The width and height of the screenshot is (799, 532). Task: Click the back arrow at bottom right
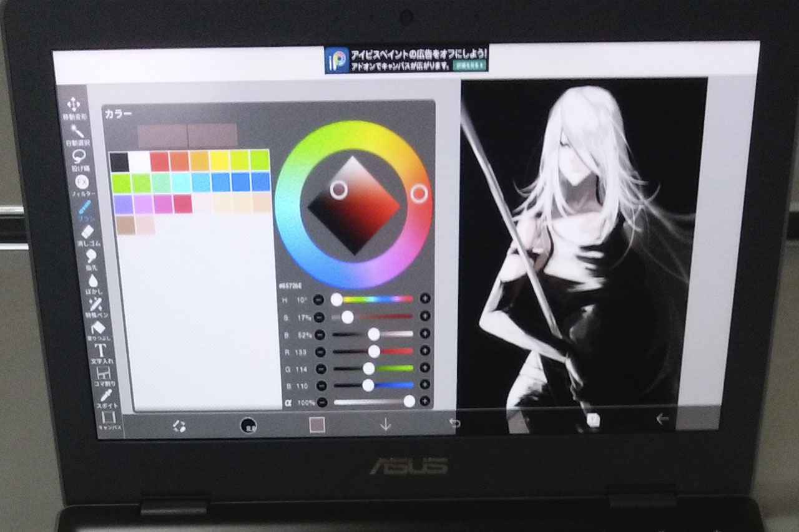(x=662, y=419)
